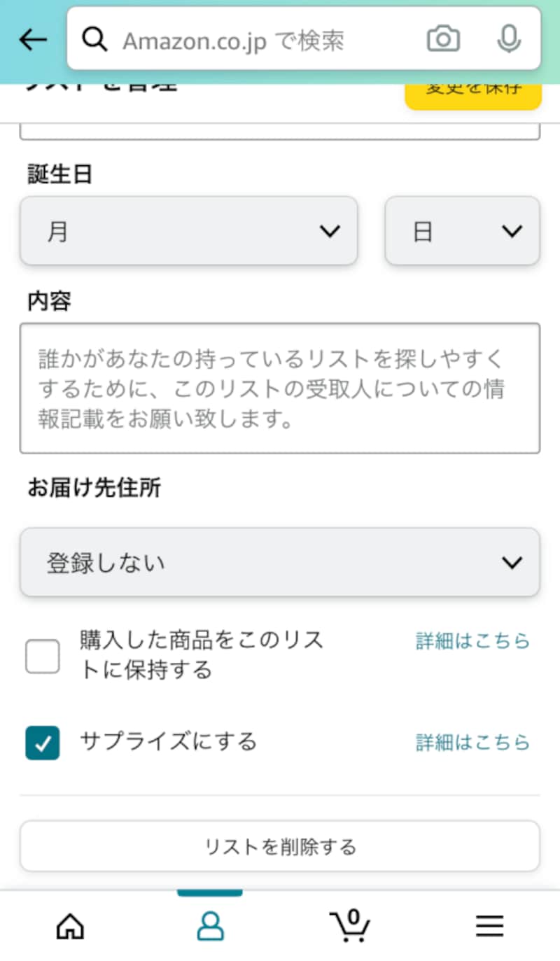
Task: Go to Home via bottom house icon
Action: (x=70, y=926)
